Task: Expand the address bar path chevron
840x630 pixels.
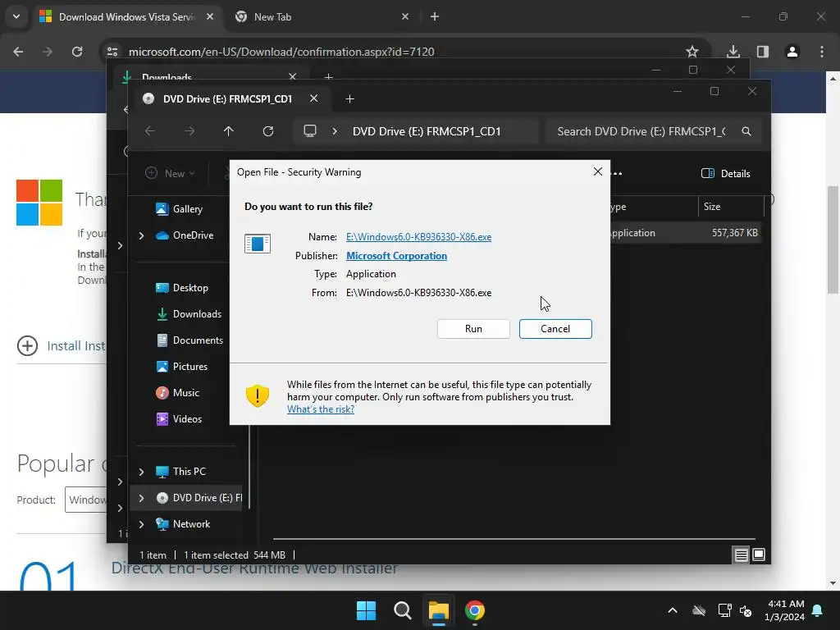Action: click(x=335, y=131)
